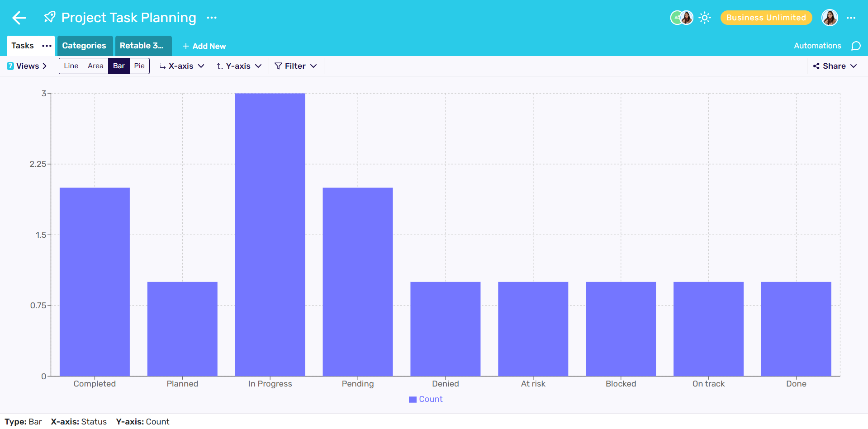
Task: Click Add New to create a view
Action: pos(204,46)
